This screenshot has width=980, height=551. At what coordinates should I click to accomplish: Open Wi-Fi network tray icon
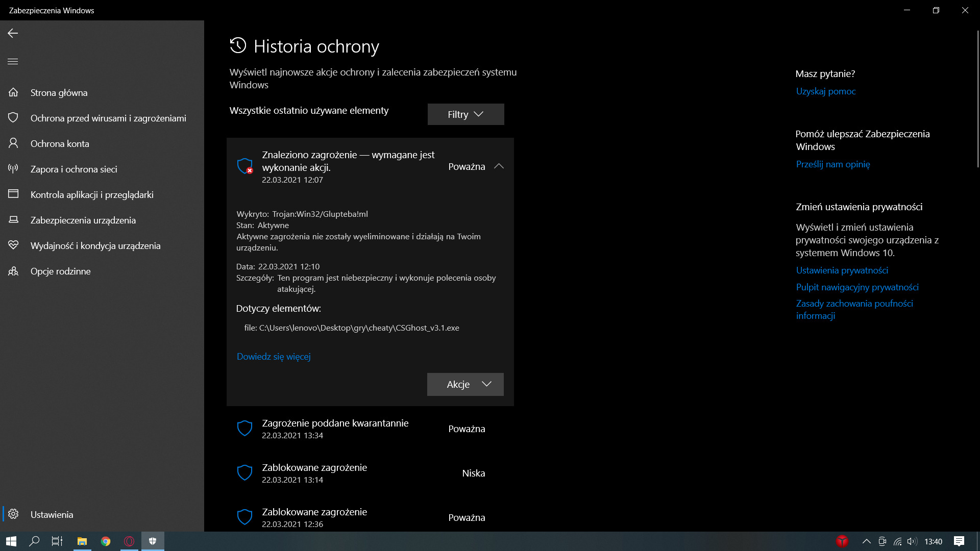point(897,541)
